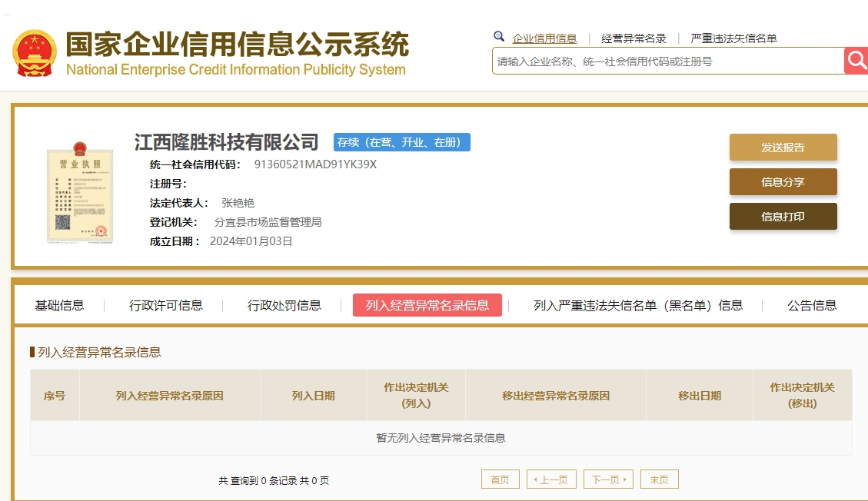Click the 作出决定机关(列入) column header

click(x=416, y=396)
